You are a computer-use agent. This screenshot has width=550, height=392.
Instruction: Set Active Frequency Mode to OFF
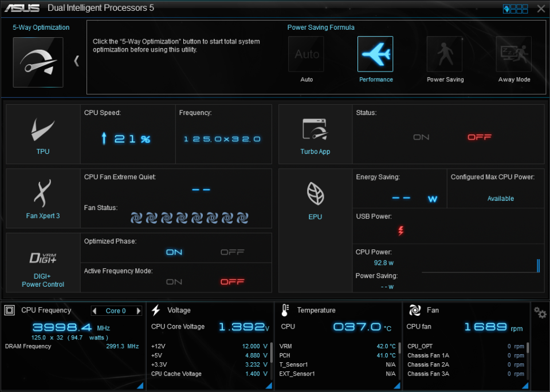[x=232, y=282]
